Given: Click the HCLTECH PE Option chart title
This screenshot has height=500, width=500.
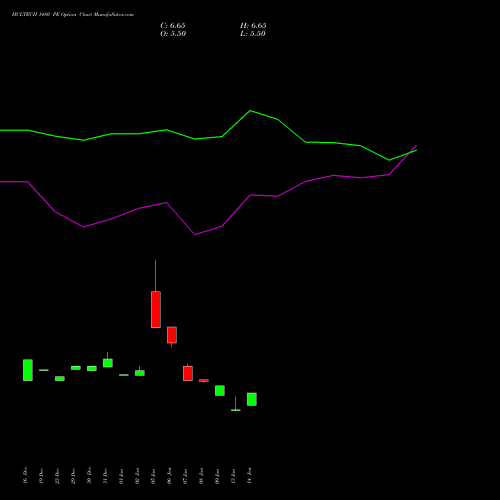Looking at the screenshot, I should (x=73, y=15).
